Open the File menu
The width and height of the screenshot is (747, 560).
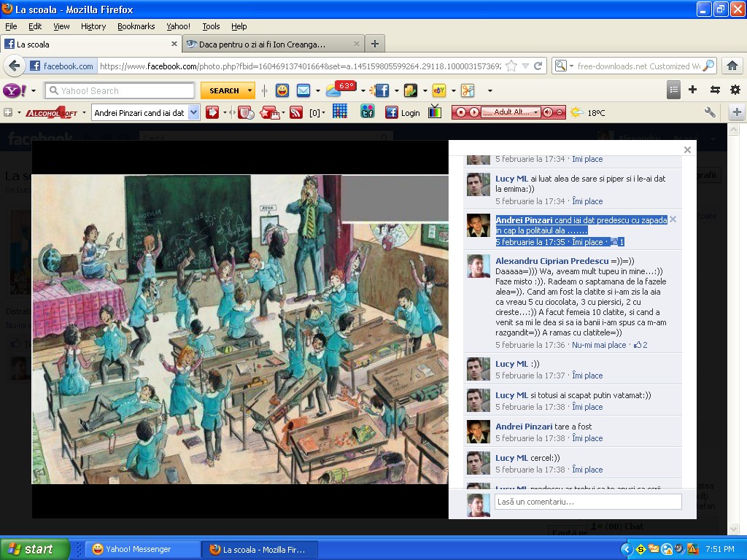click(11, 26)
